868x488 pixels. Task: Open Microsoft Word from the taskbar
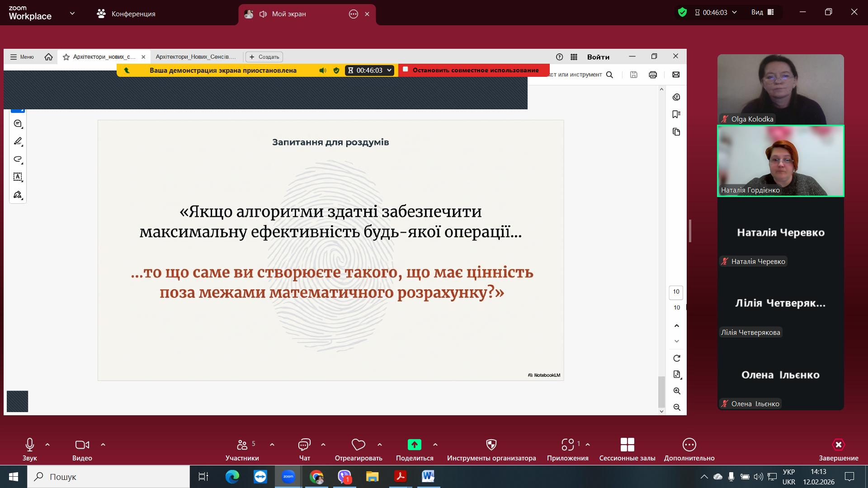(x=428, y=476)
